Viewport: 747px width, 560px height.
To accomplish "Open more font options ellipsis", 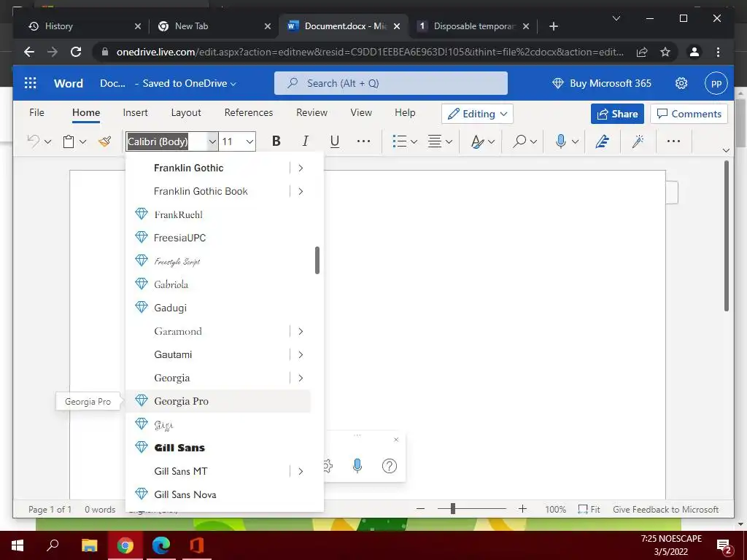I will pyautogui.click(x=363, y=141).
